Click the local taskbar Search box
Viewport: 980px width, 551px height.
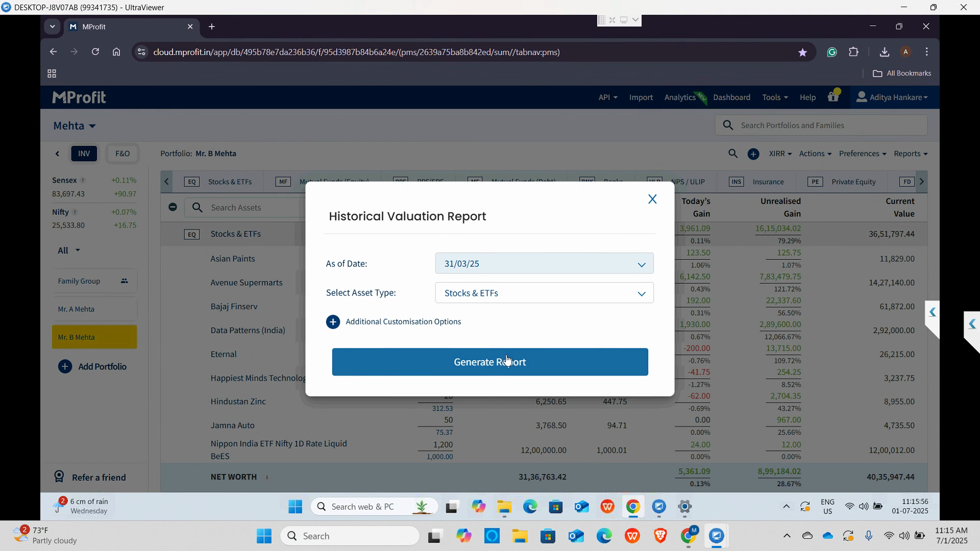pos(350,536)
